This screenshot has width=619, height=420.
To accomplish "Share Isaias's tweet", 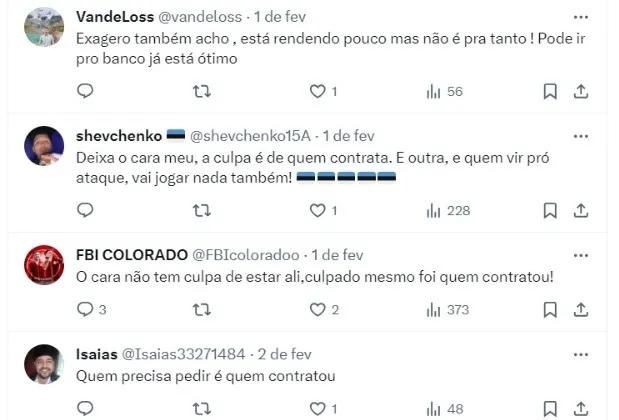I will click(x=581, y=409).
